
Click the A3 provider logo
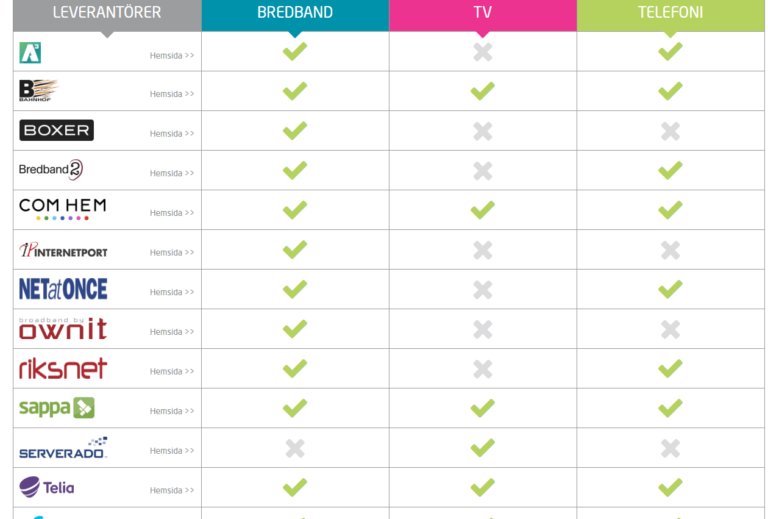point(30,52)
